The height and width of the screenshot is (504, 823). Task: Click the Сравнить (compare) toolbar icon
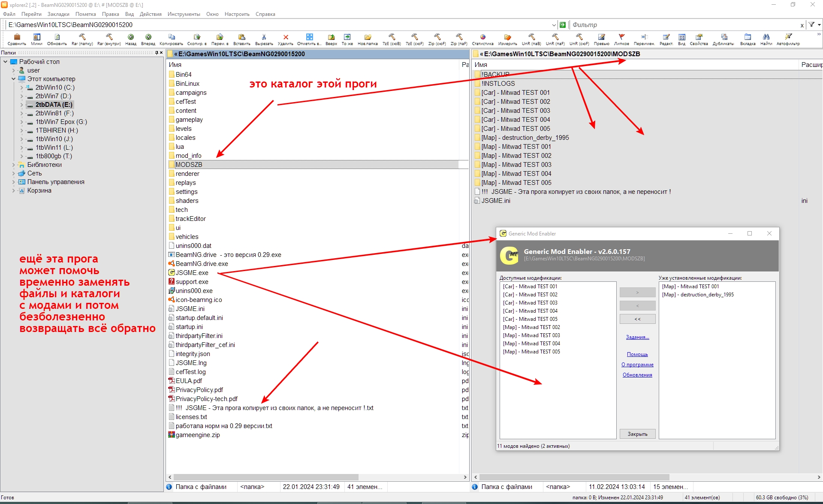tap(17, 39)
